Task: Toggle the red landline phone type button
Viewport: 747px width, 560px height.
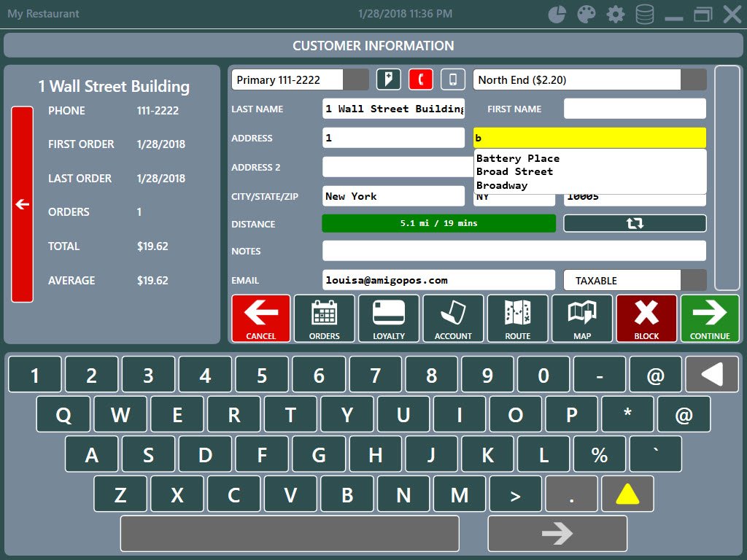Action: tap(421, 79)
